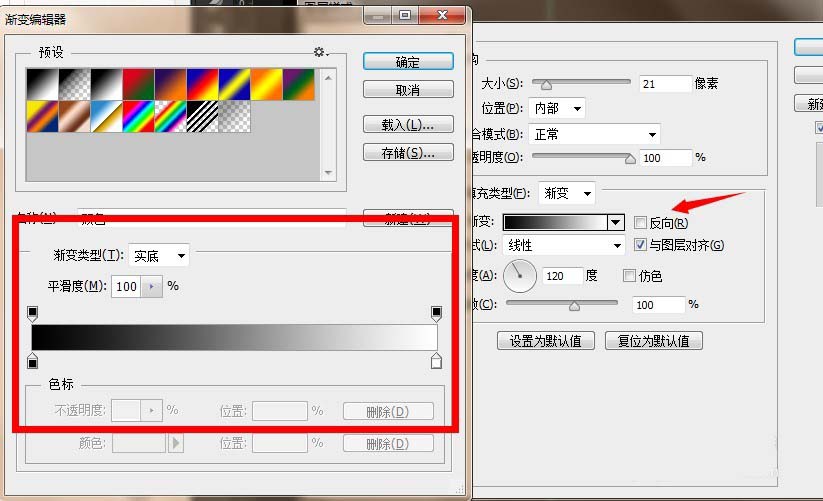823x501 pixels.
Task: Confirm with the 确定 button
Action: coord(408,61)
